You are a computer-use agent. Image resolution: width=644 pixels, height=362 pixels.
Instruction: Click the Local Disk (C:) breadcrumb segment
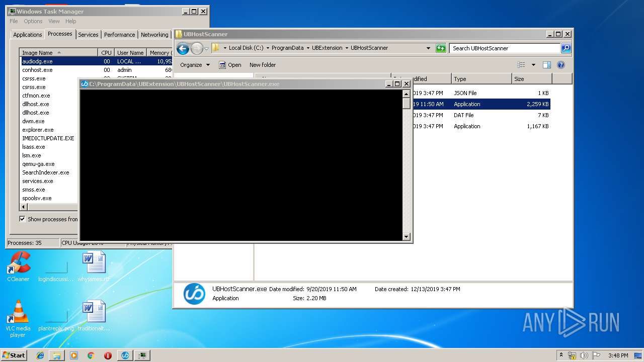246,48
